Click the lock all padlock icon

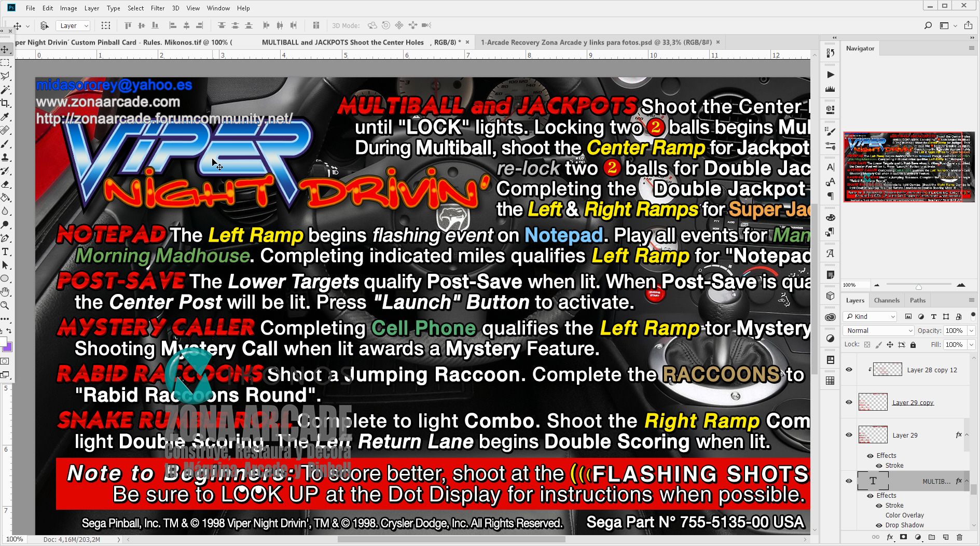coord(913,345)
